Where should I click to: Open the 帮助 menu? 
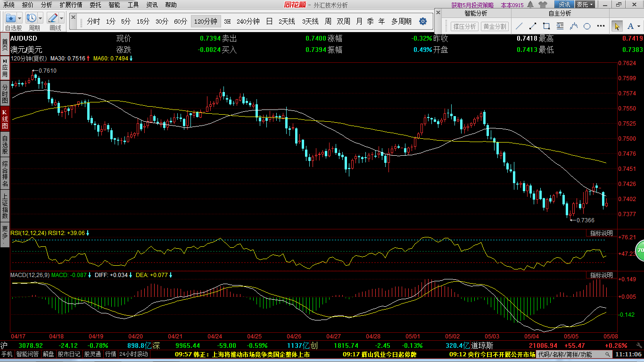click(x=171, y=5)
